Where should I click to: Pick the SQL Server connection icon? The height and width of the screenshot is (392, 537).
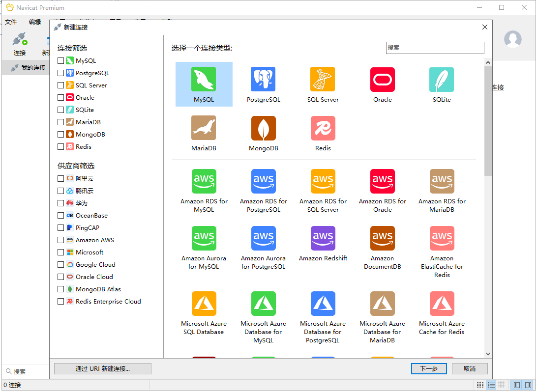[x=323, y=79]
